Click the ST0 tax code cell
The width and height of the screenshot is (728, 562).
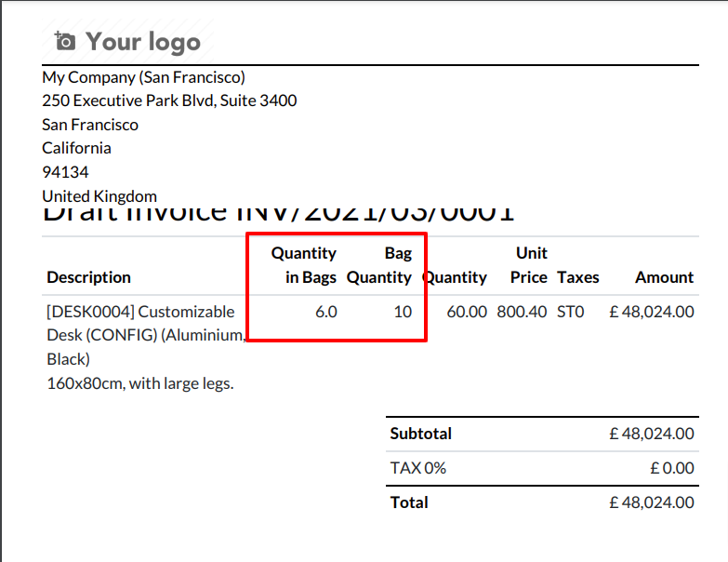coord(571,312)
